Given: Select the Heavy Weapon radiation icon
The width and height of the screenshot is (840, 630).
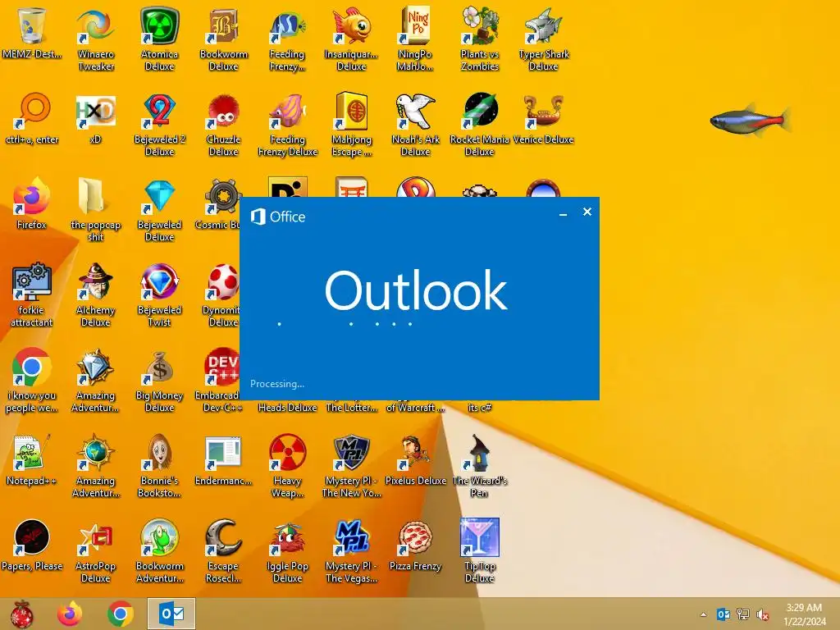Looking at the screenshot, I should tap(288, 452).
